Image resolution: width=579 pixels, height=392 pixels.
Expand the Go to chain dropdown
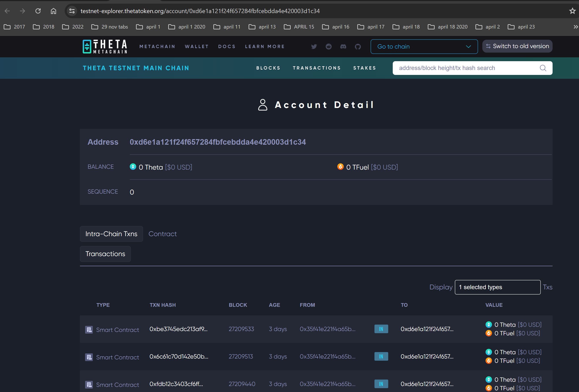click(424, 47)
